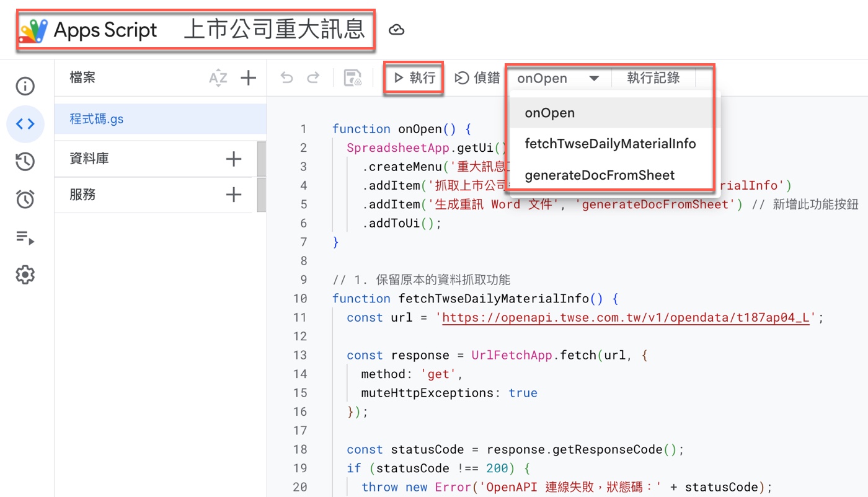Viewport: 868px width, 497px height.
Task: Click the cloud save status icon
Action: [x=396, y=30]
